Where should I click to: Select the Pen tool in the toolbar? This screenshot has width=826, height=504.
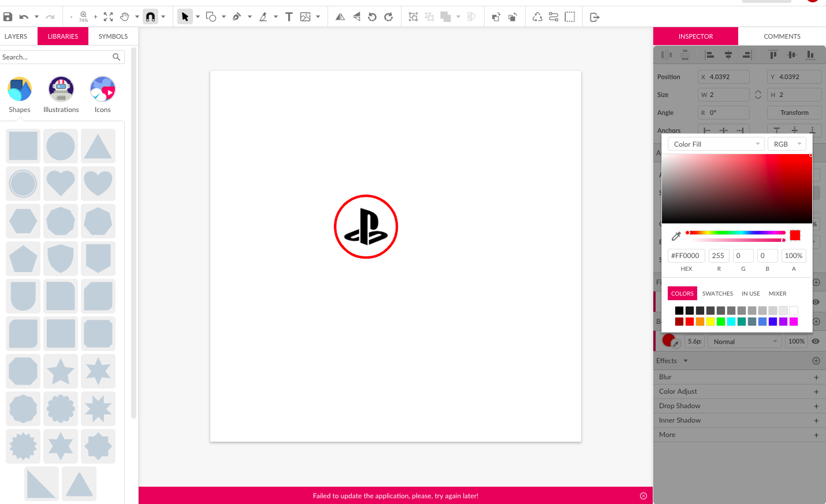pyautogui.click(x=237, y=16)
